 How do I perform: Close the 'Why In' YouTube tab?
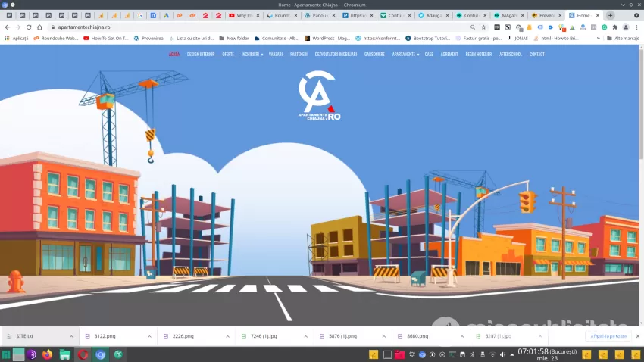258,16
